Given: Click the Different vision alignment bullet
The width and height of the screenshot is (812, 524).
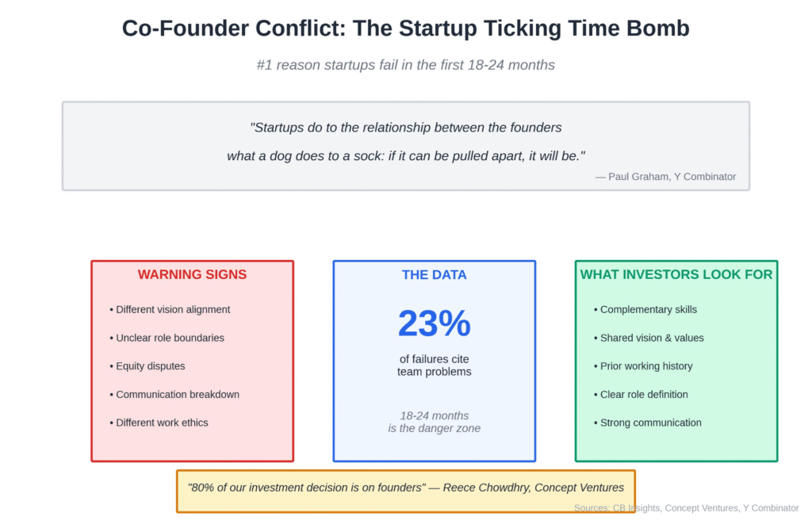Looking at the screenshot, I should pyautogui.click(x=173, y=309).
